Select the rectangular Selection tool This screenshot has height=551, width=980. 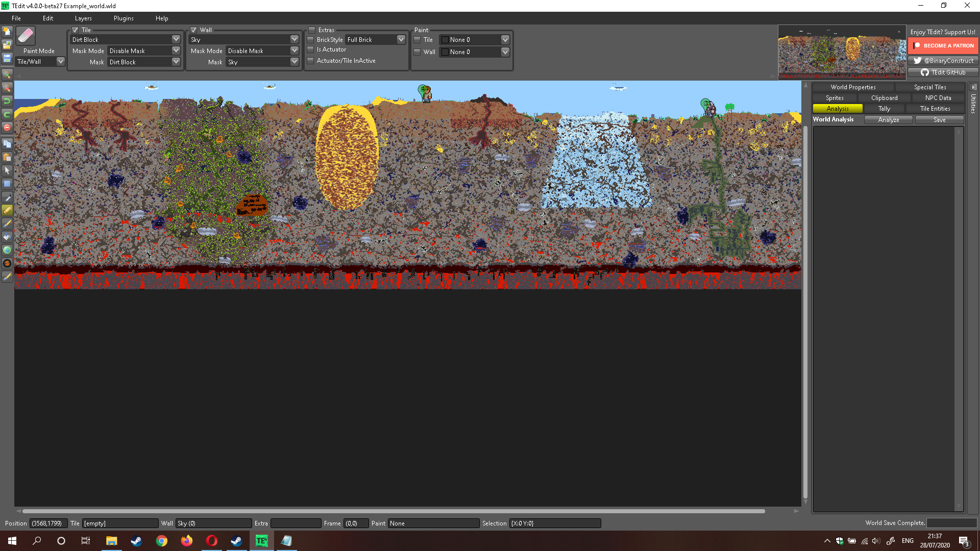(x=7, y=184)
